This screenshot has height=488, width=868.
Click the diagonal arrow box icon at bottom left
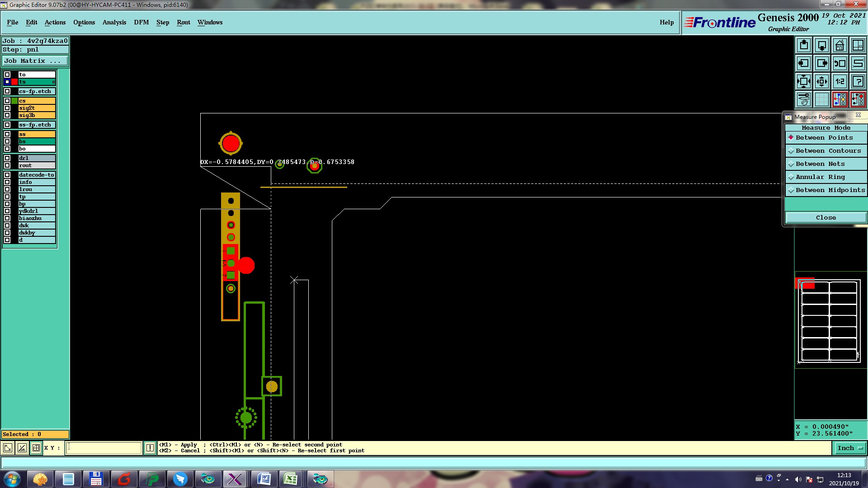point(8,448)
